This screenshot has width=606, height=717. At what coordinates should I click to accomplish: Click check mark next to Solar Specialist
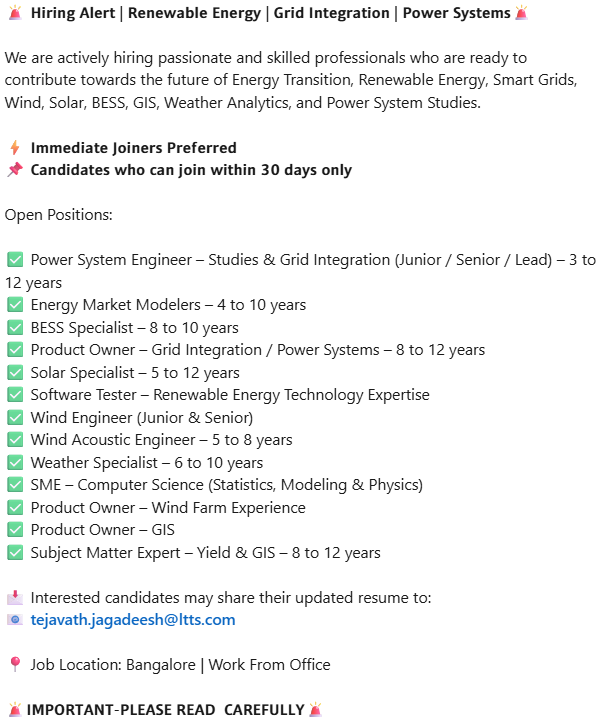click(x=15, y=372)
